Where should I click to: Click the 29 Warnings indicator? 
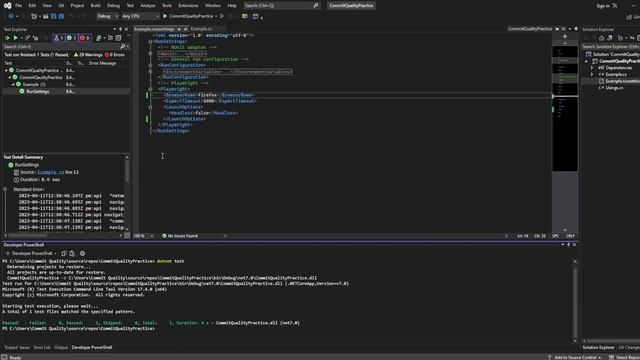88,55
